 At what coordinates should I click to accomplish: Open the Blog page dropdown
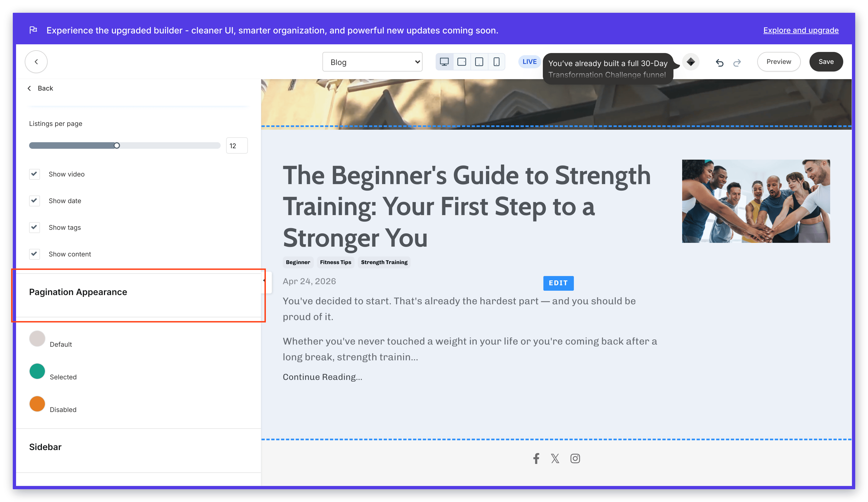pyautogui.click(x=372, y=62)
